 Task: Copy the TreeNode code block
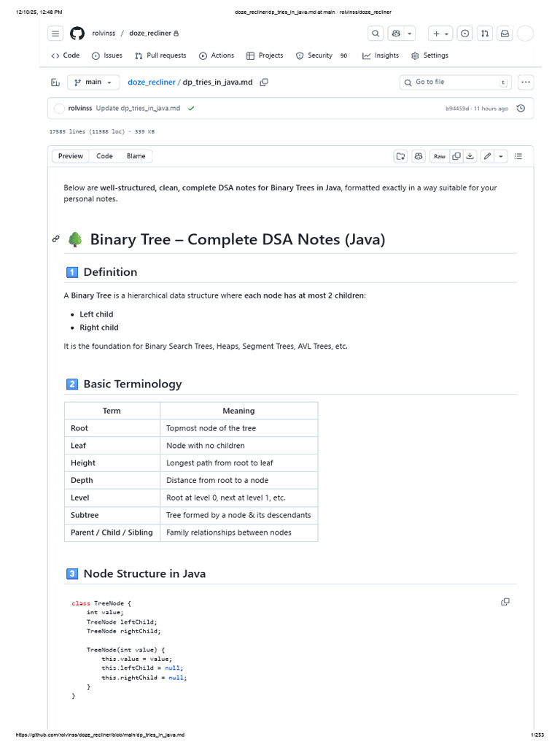(505, 602)
